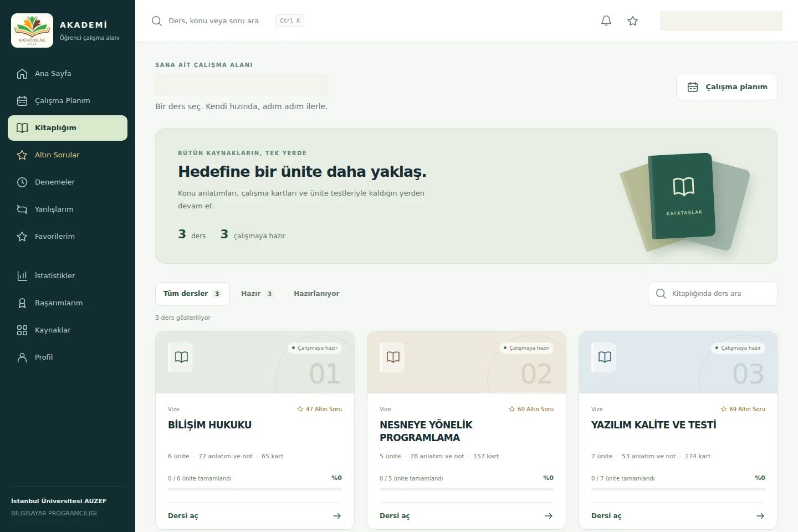This screenshot has width=798, height=532.
Task: Click the NESNEYE YÖNELİK PROGRAMLAMA title
Action: 426,431
